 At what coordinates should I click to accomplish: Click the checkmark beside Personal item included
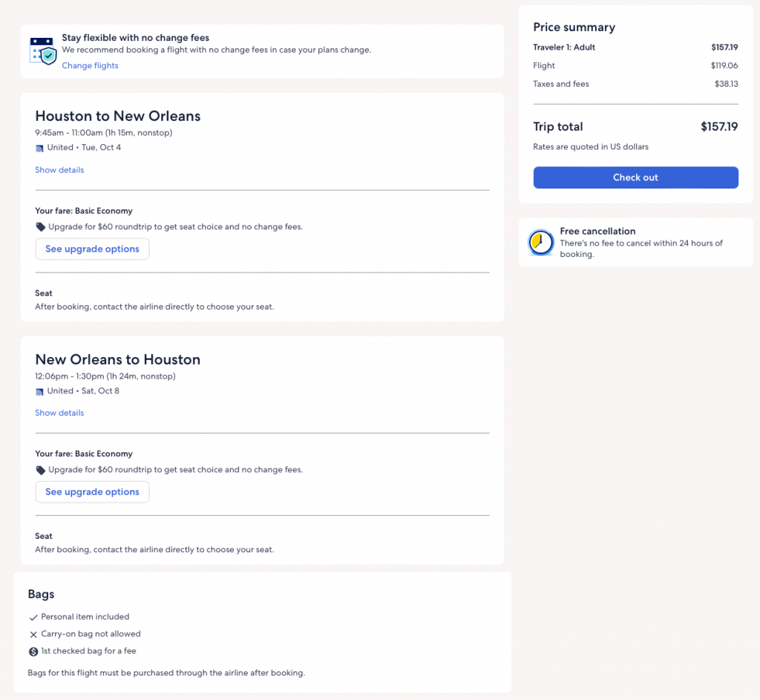pos(33,617)
